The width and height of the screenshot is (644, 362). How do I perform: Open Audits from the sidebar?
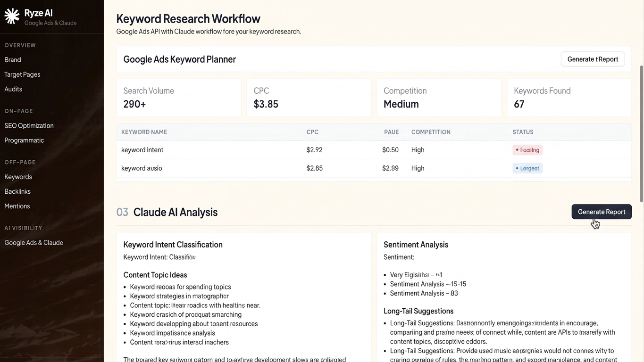pyautogui.click(x=13, y=89)
